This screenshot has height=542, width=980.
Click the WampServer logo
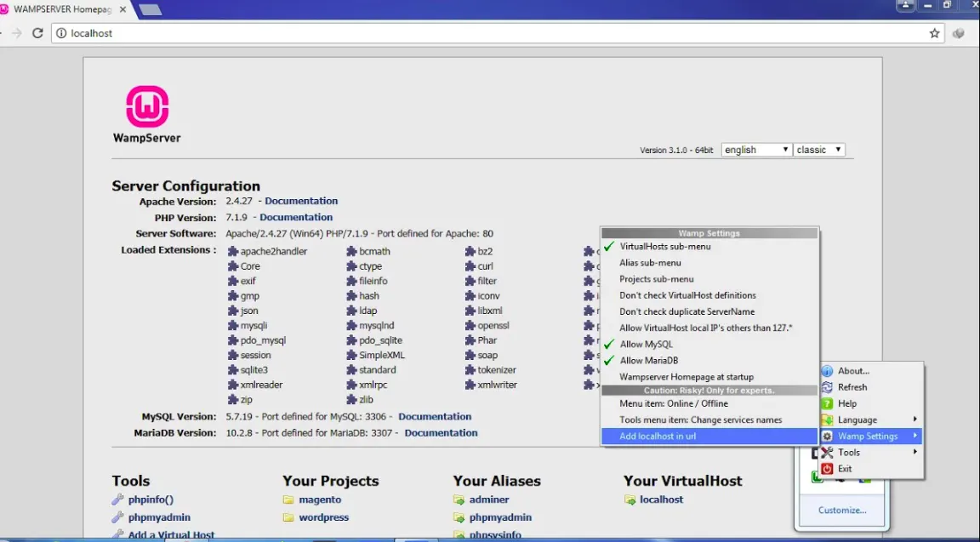(146, 108)
